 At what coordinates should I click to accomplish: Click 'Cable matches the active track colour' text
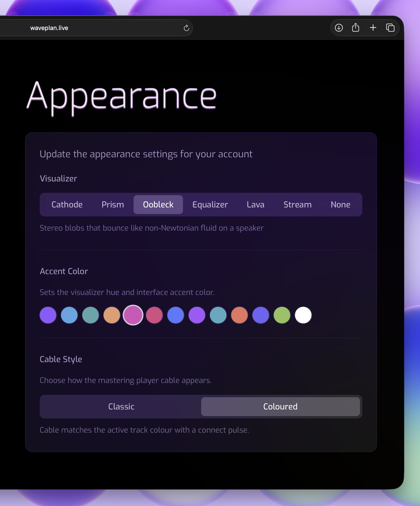click(144, 430)
